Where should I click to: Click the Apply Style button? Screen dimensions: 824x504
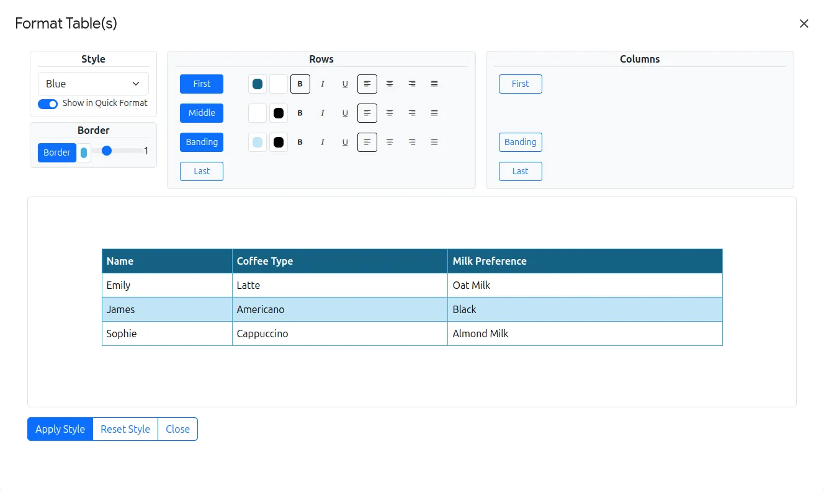pyautogui.click(x=60, y=429)
